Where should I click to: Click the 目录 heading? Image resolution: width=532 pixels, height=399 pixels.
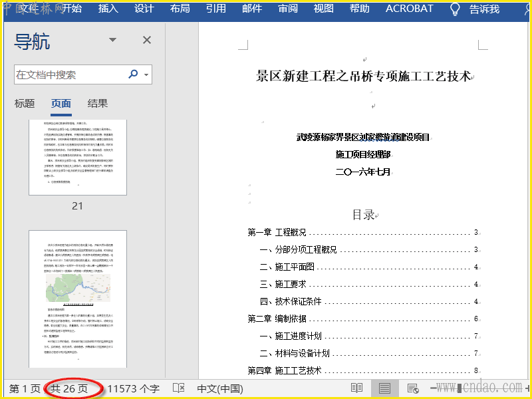(x=363, y=215)
